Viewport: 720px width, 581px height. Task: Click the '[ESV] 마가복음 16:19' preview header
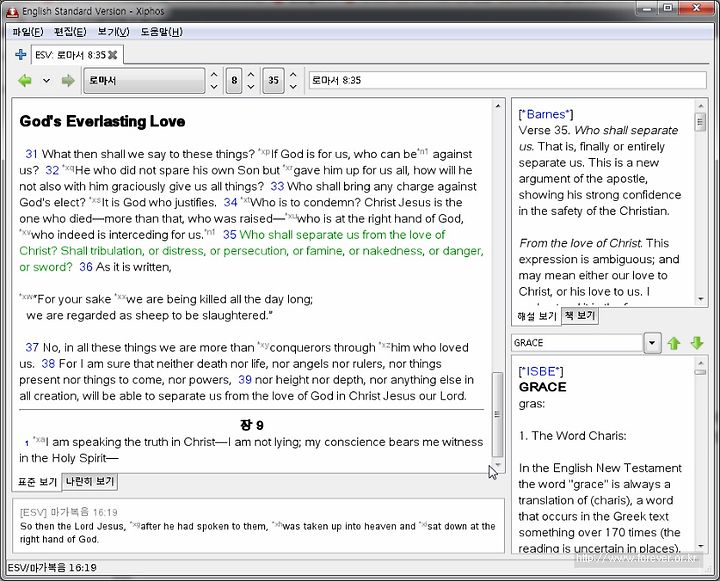(x=69, y=512)
